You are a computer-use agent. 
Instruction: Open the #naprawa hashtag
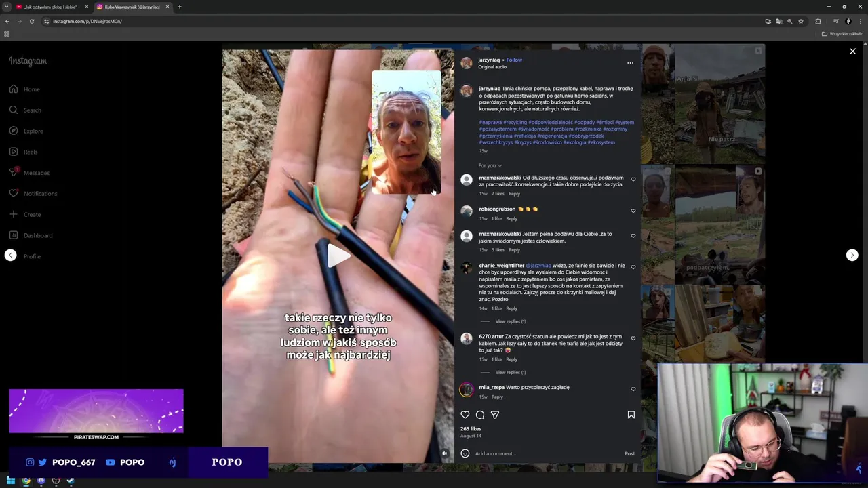tap(490, 122)
